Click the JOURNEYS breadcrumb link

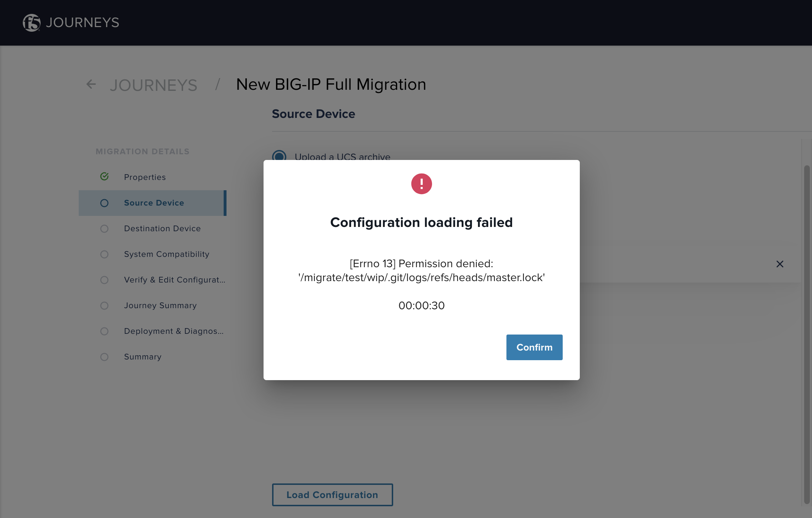point(153,85)
